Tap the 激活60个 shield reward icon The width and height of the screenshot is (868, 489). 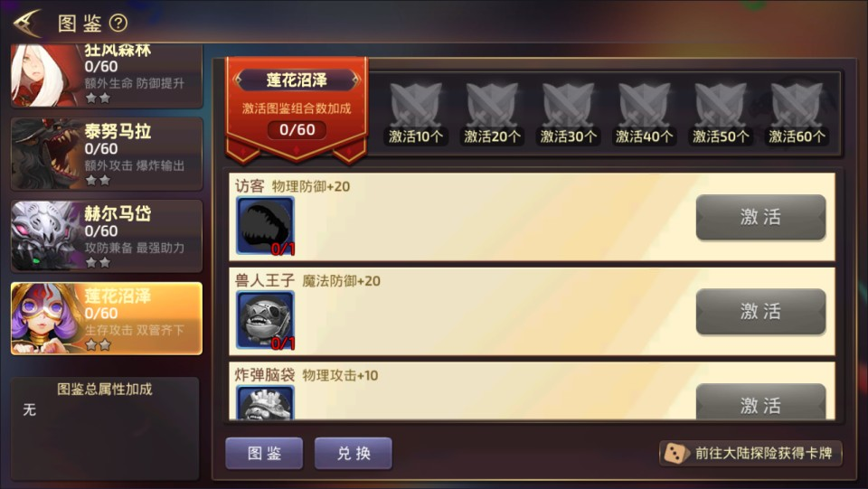point(797,105)
